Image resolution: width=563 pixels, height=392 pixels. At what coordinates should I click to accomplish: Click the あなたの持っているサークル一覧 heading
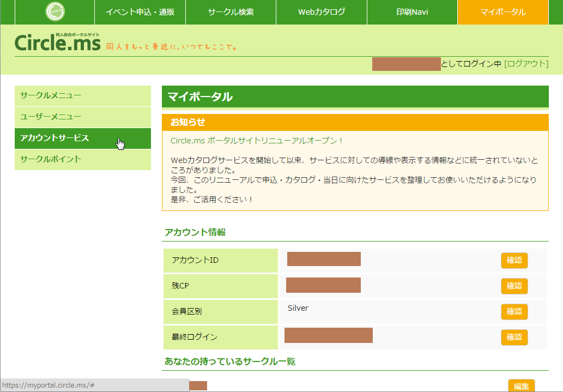click(230, 361)
